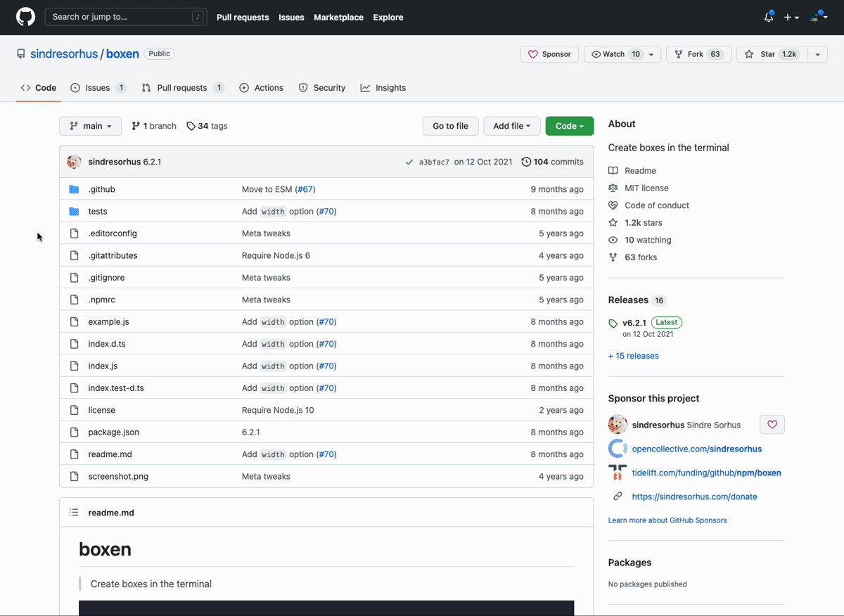Show the + 15 releases link

633,356
